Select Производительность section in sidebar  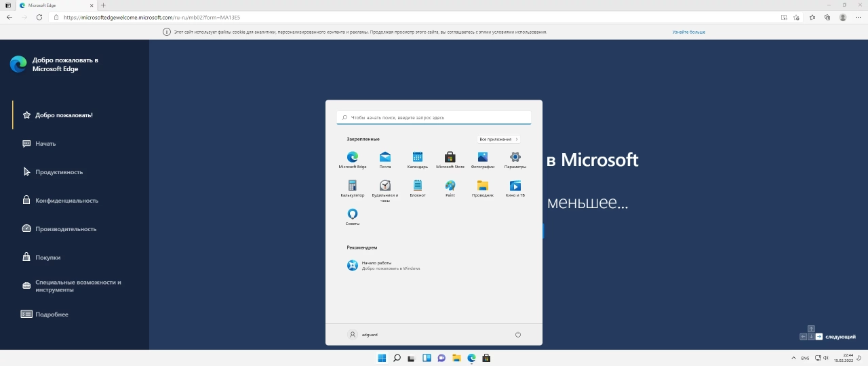59,229
